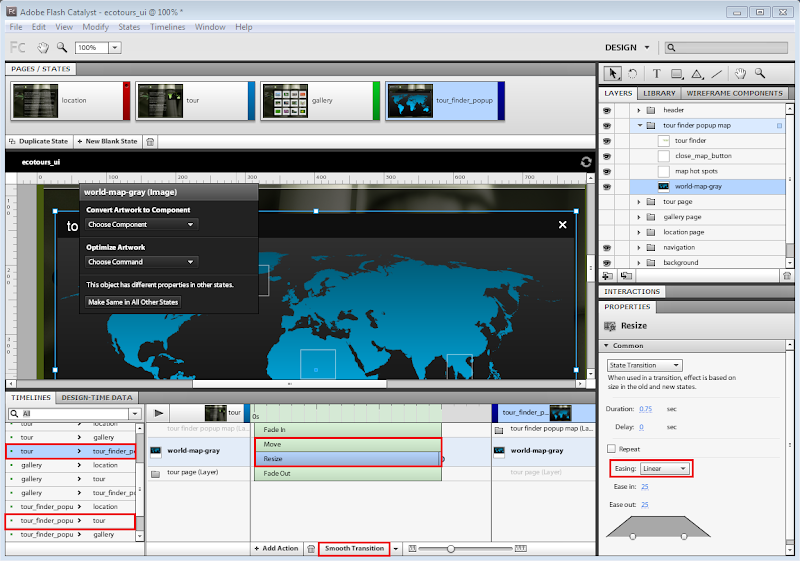This screenshot has height=561, width=800.
Task: Select the Rectangle shape tool
Action: (677, 73)
